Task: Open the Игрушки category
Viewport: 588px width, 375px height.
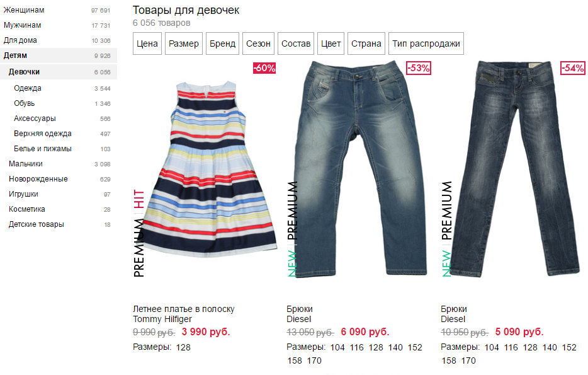Action: click(23, 194)
